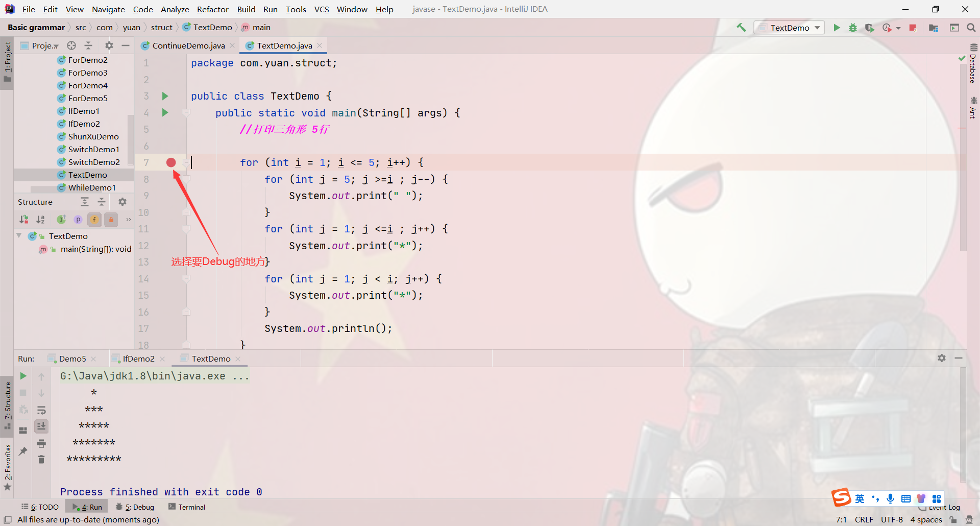Screen dimensions: 980x526
Task: Click the profiler run icon in toolbar
Action: (x=887, y=28)
